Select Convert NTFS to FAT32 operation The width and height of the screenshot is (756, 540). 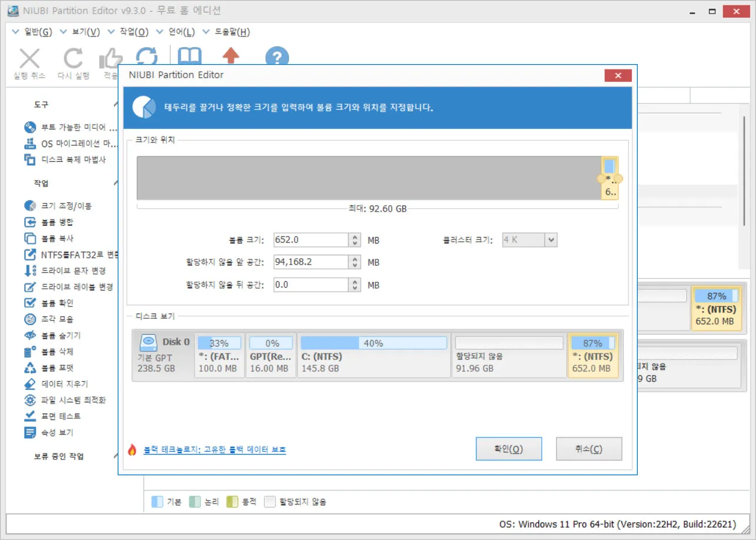[x=71, y=255]
